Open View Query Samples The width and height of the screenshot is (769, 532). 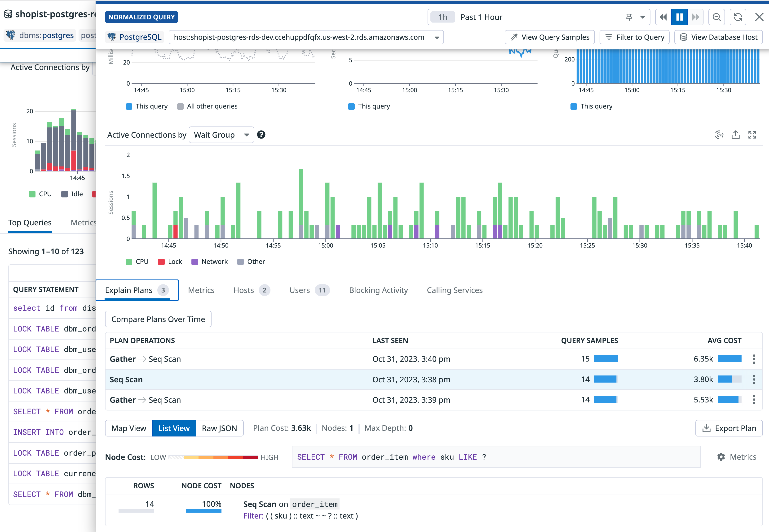[550, 37]
